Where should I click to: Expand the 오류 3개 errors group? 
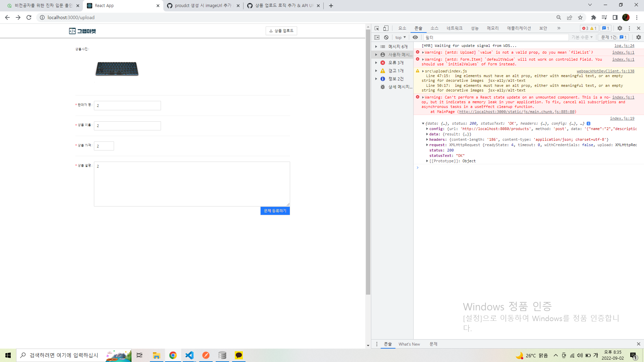tap(376, 63)
